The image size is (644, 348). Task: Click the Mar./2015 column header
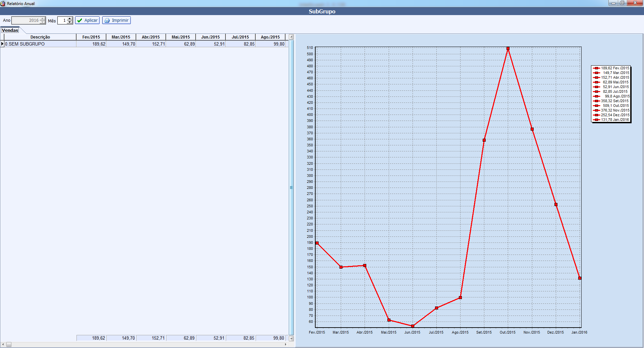(x=121, y=37)
